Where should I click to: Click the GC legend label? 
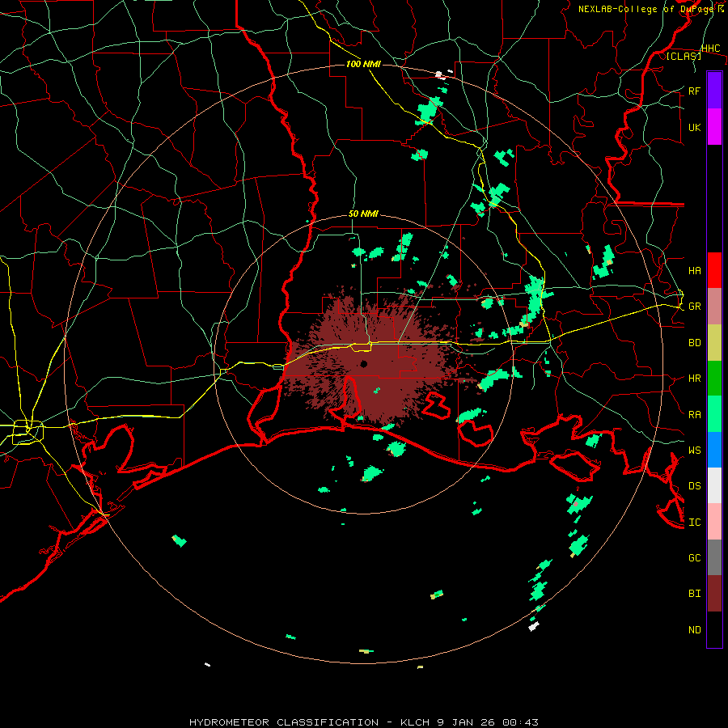tap(694, 557)
